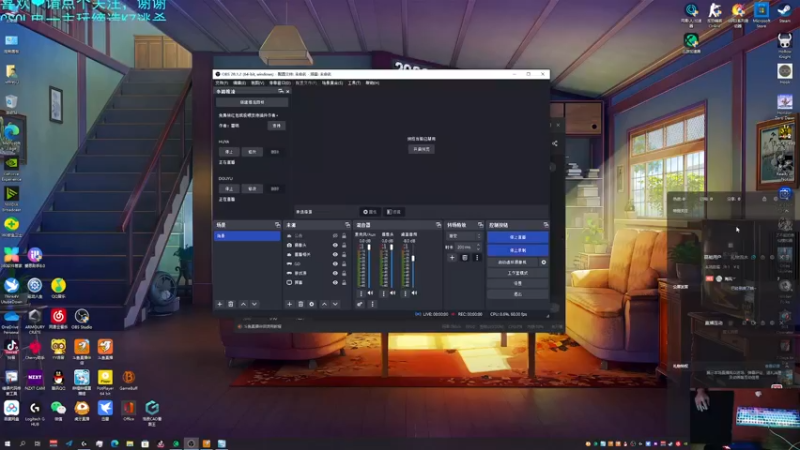Click the Studio Mode button
The height and width of the screenshot is (450, 800).
tap(518, 273)
